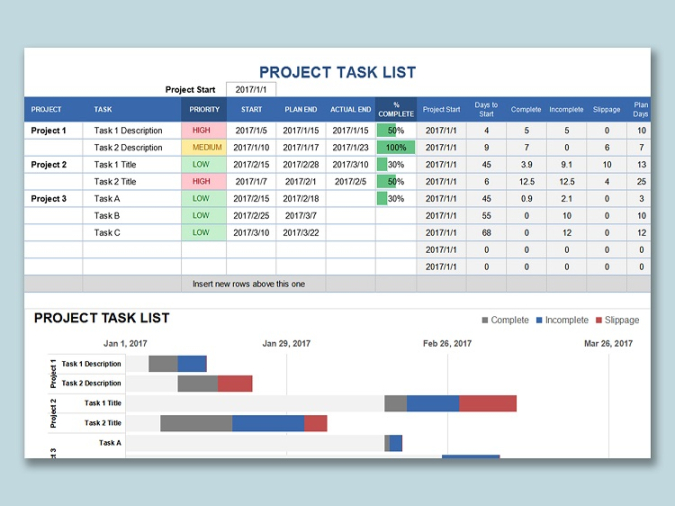Click the 100% complete progress cell

(x=396, y=148)
